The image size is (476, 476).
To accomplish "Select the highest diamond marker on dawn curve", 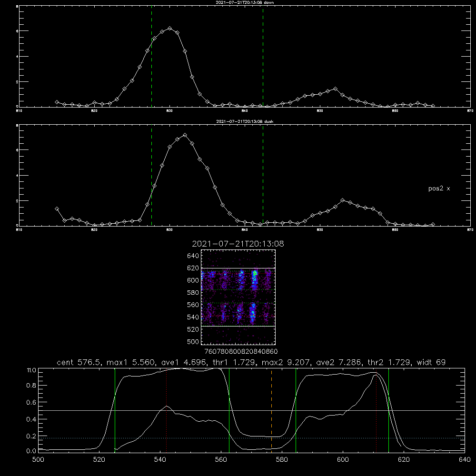I will tap(170, 28).
